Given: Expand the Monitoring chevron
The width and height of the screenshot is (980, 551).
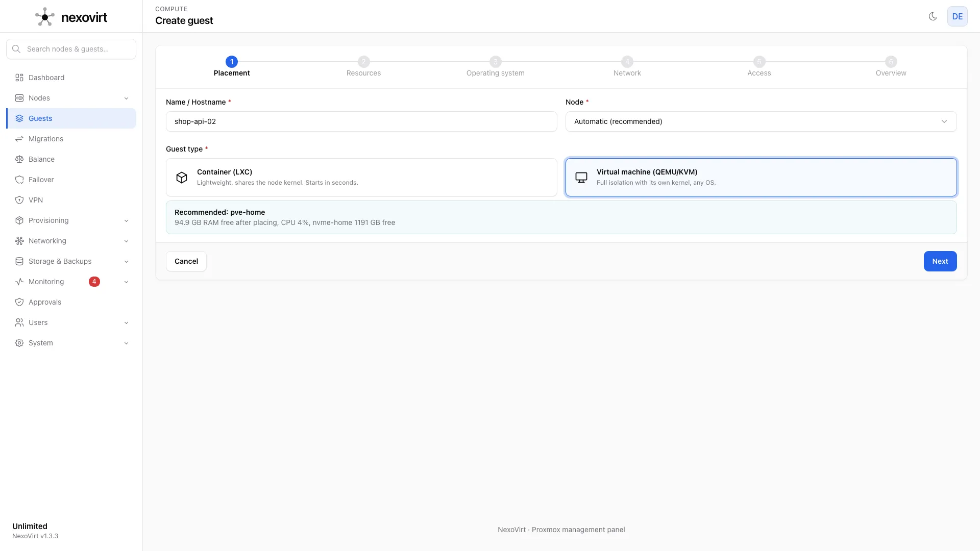Looking at the screenshot, I should click(x=126, y=282).
